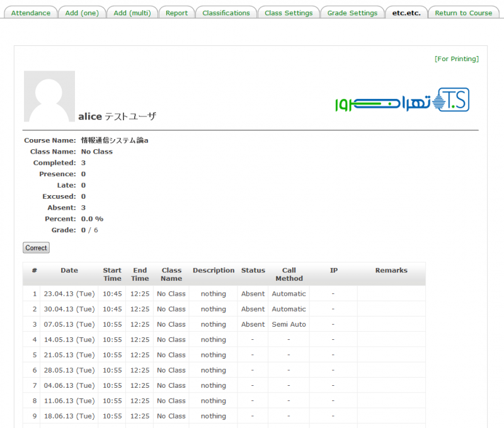Click the Return to Course tab
Viewport: 504px width, 428px height.
coord(464,13)
